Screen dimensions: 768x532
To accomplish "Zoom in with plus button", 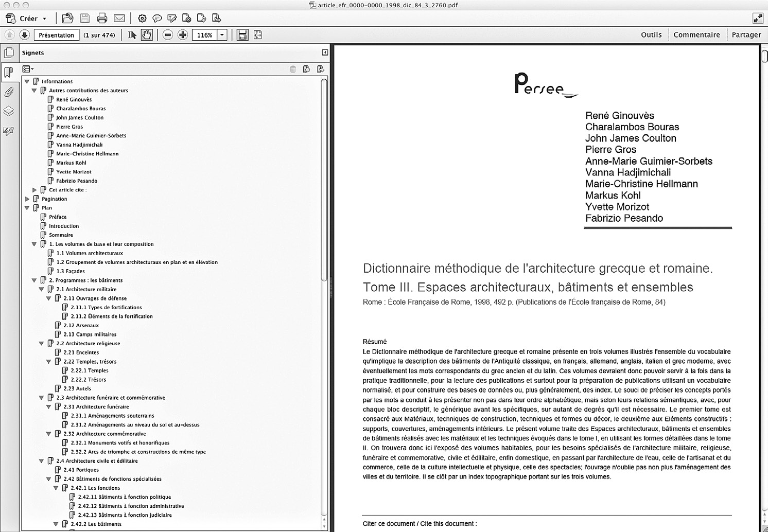I will coord(183,35).
